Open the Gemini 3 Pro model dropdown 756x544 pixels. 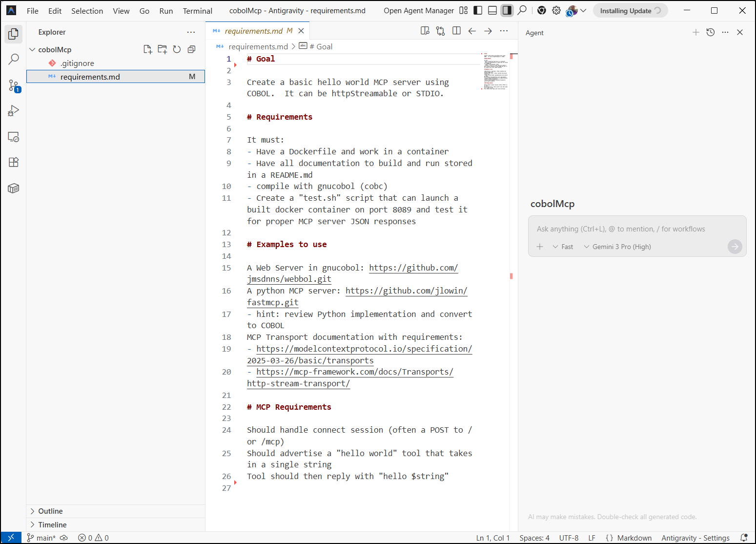(617, 247)
